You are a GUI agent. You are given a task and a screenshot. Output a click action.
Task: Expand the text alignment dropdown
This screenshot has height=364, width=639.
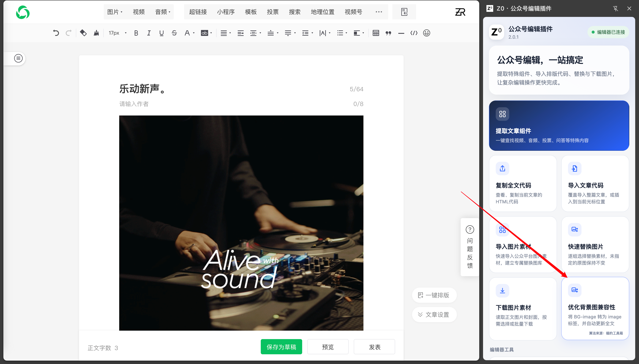click(x=230, y=33)
